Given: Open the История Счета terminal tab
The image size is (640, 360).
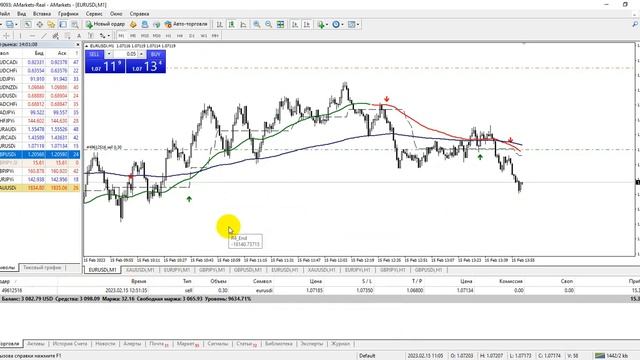Looking at the screenshot, I should click(70, 344).
